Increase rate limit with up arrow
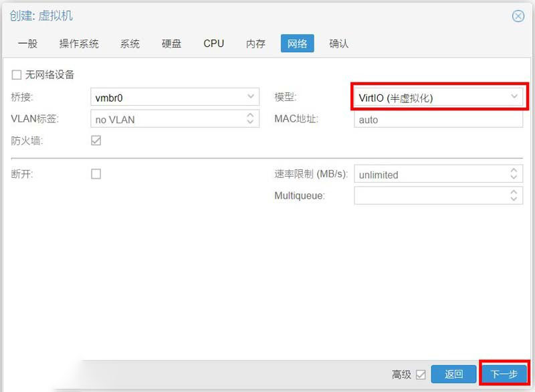Viewport: 535px width, 392px height. 514,170
